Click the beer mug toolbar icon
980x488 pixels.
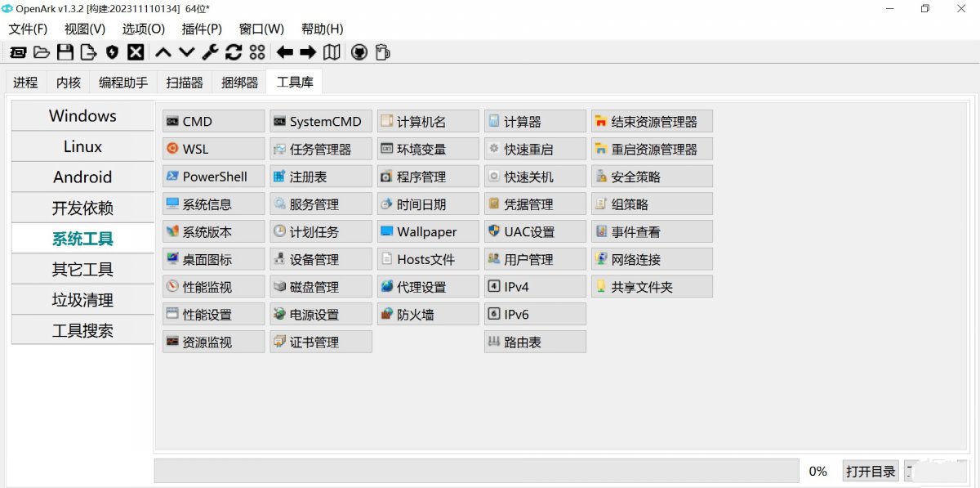pos(382,52)
